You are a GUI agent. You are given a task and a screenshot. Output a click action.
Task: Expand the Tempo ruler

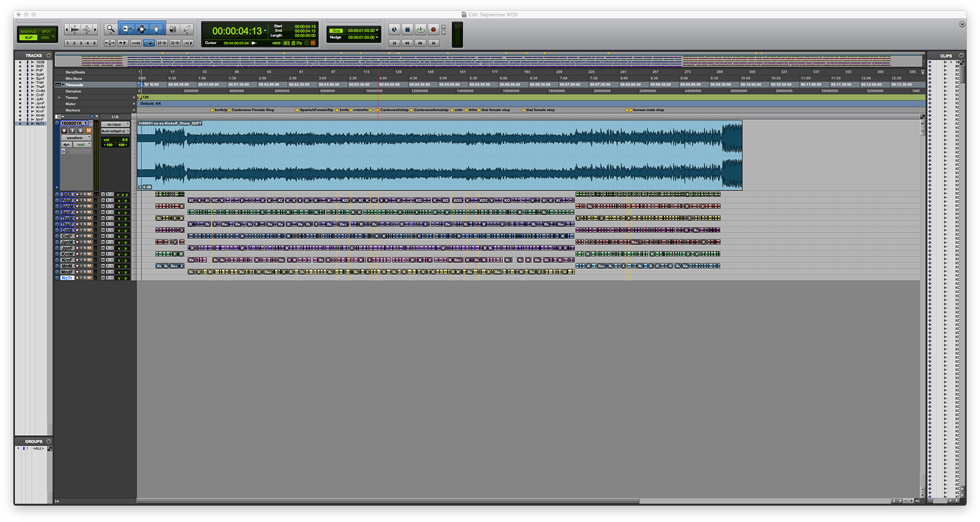click(59, 97)
